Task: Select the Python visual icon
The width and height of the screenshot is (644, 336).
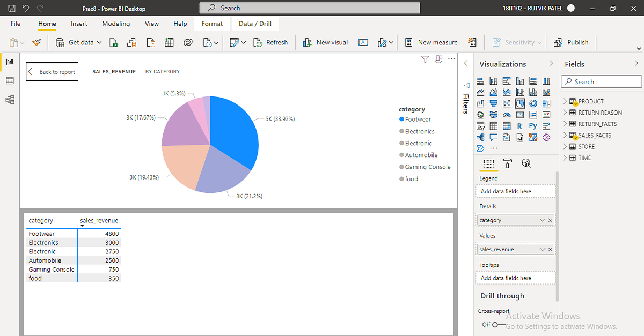Action: pos(533,125)
